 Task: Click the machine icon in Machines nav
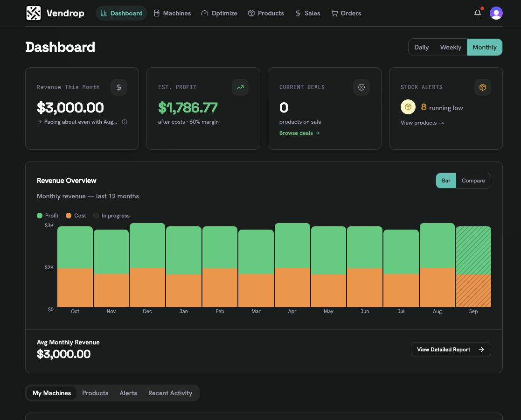[157, 13]
